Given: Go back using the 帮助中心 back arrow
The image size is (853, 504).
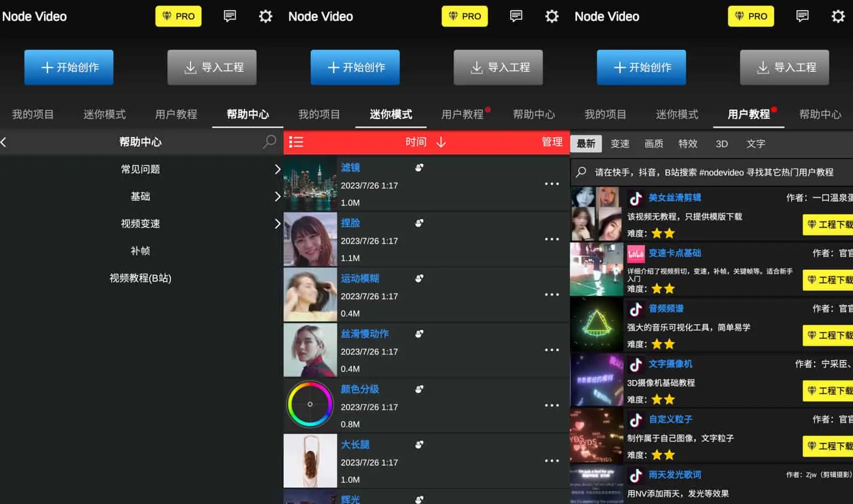Looking at the screenshot, I should 4,142.
